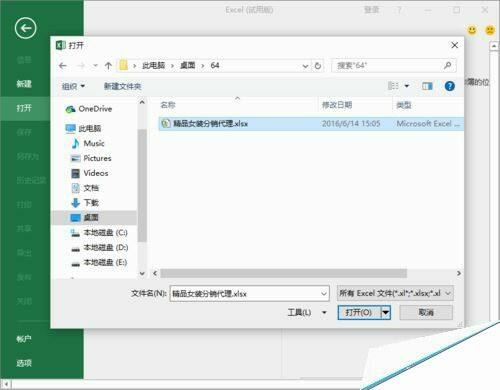Image resolution: width=500 pixels, height=390 pixels.
Task: Send a frown feedback face
Action: click(490, 30)
